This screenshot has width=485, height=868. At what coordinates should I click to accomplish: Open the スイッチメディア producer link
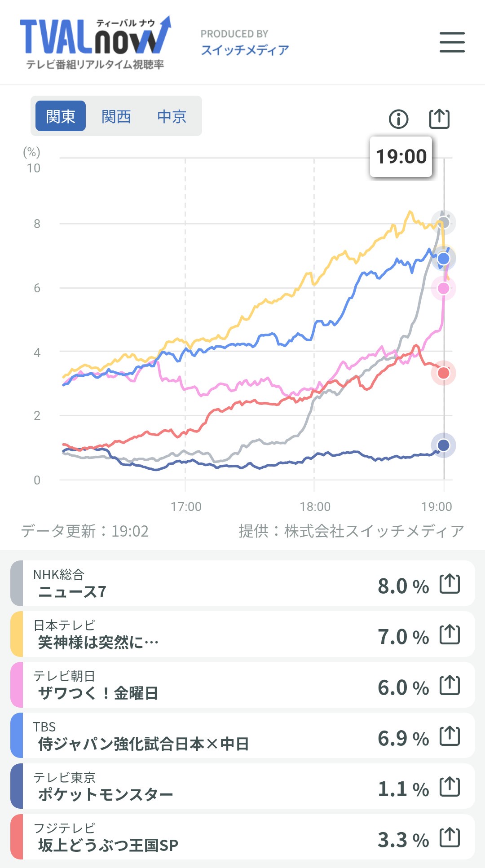point(245,49)
